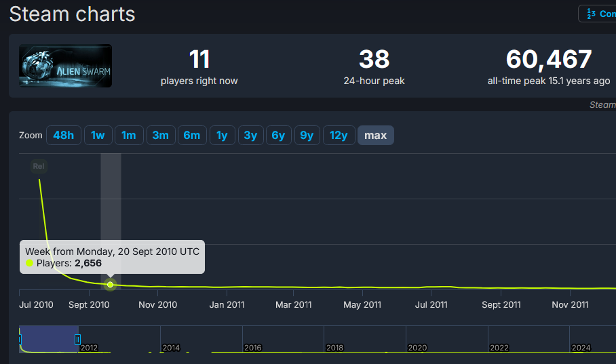616x364 pixels.
Task: Set zoom range to 6m
Action: (192, 135)
